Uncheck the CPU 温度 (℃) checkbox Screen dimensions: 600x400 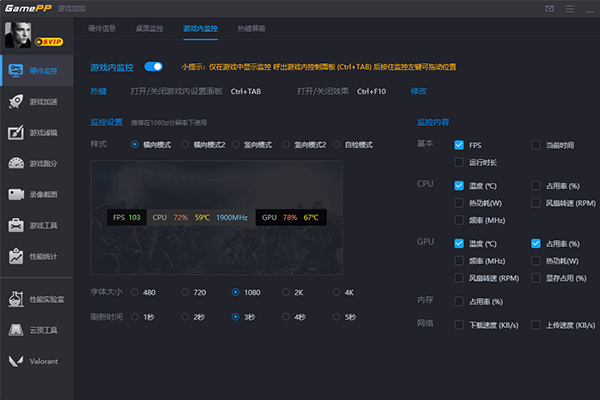[x=459, y=186]
